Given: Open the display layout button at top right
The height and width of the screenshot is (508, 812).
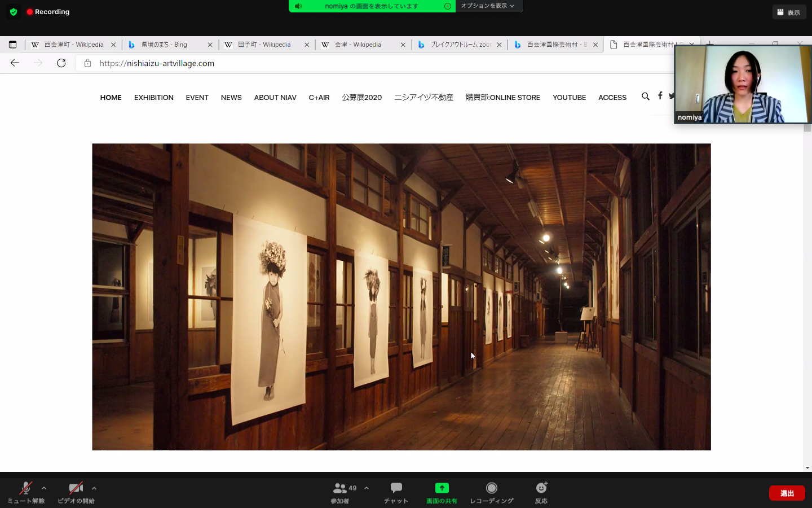Looking at the screenshot, I should 789,12.
